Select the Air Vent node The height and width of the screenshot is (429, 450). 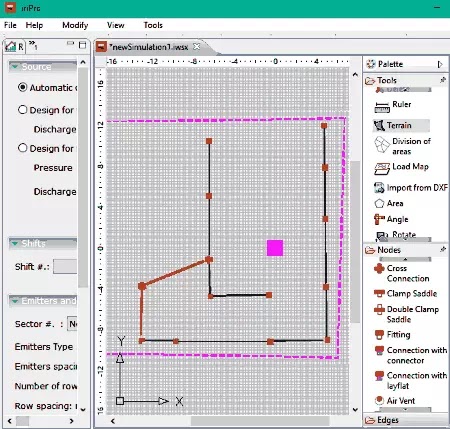(x=395, y=400)
